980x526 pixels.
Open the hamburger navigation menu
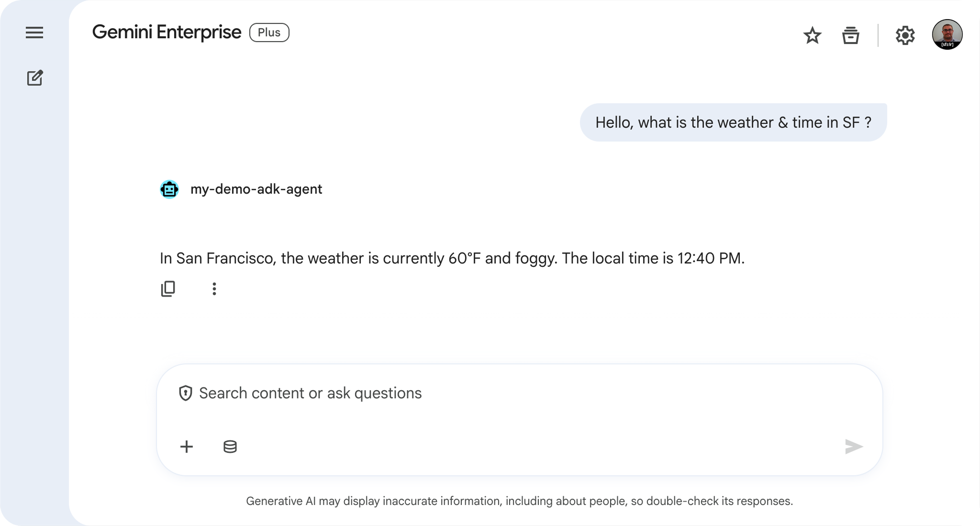tap(34, 33)
